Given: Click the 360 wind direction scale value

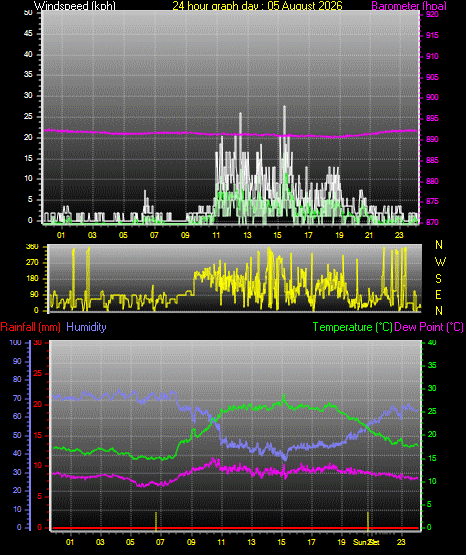Looking at the screenshot, I should [32, 247].
